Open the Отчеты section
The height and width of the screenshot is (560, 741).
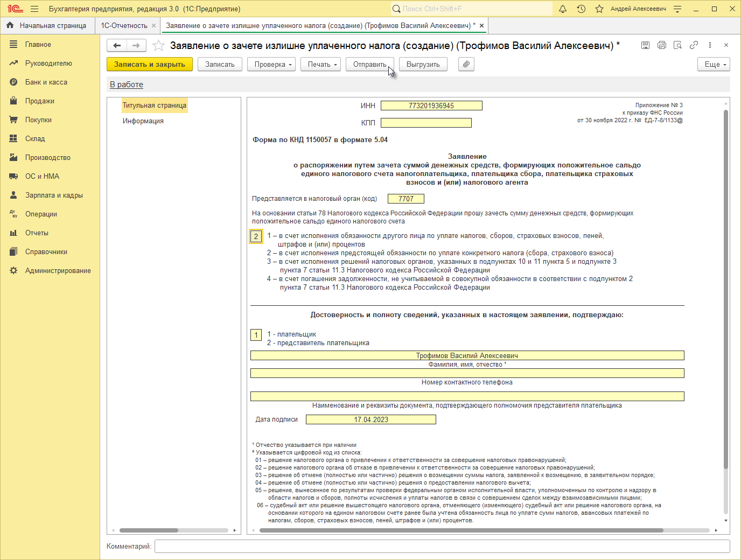pos(50,233)
